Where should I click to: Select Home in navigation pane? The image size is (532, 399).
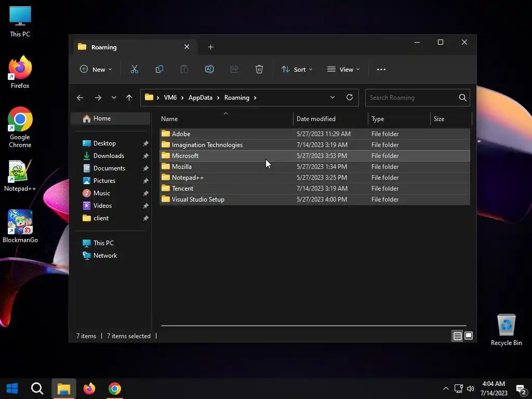111,118
